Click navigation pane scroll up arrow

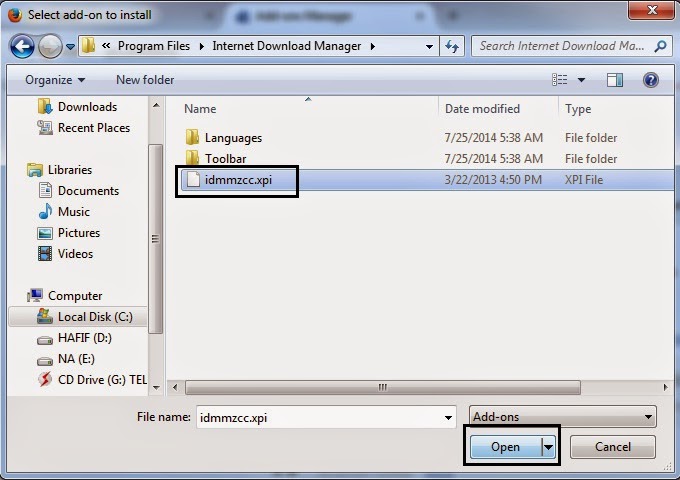(156, 105)
